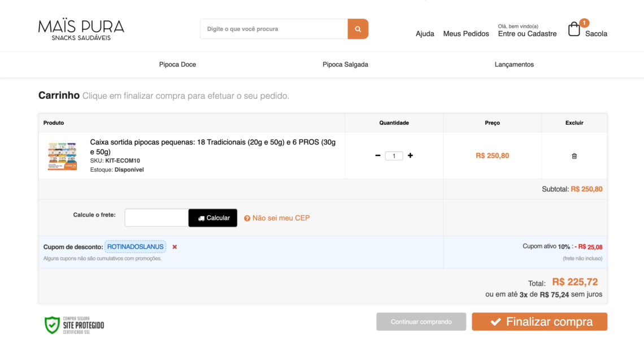This screenshot has height=344, width=644.
Task: Open the Pipoca Salgada category
Action: 345,64
